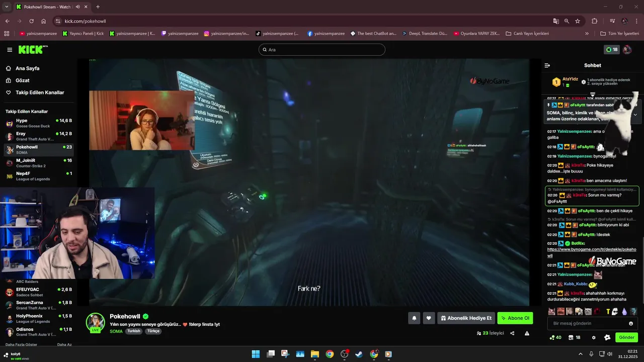Screen dimensions: 644x362
Task: Reload the browser page
Action: (31, 21)
